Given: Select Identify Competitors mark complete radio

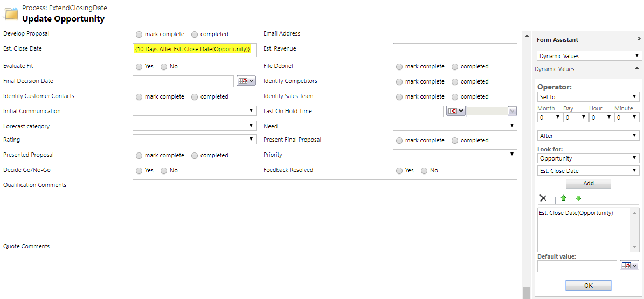Looking at the screenshot, I should click(399, 82).
